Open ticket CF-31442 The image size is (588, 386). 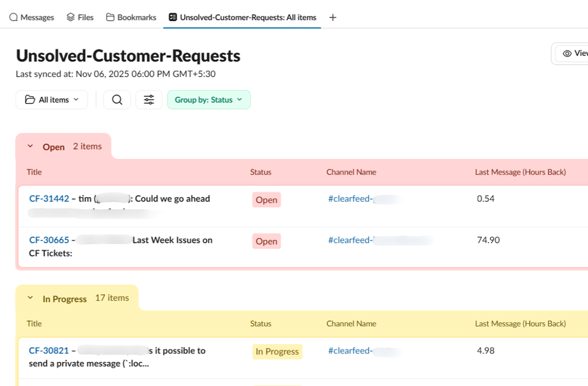[x=49, y=199]
